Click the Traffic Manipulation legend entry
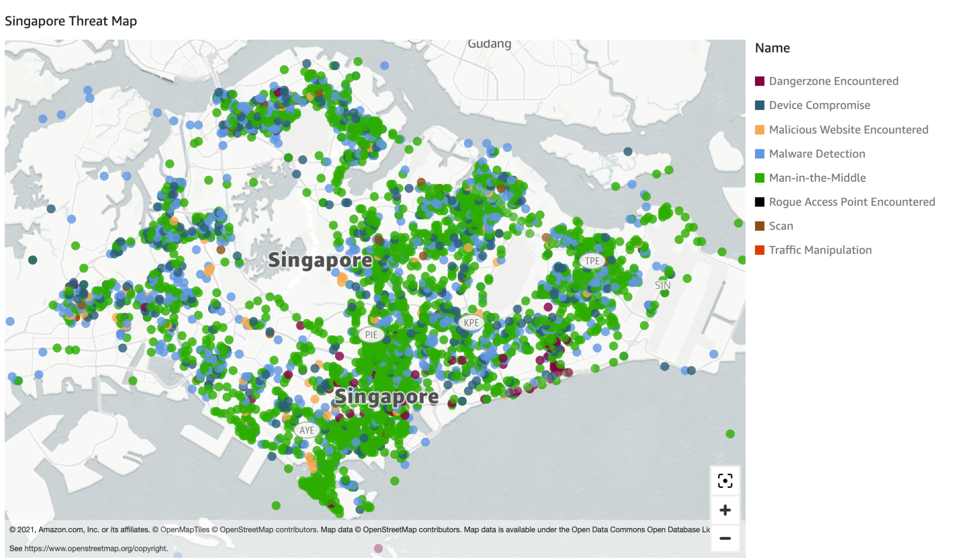Screen dimensions: 956x560 [x=813, y=250]
